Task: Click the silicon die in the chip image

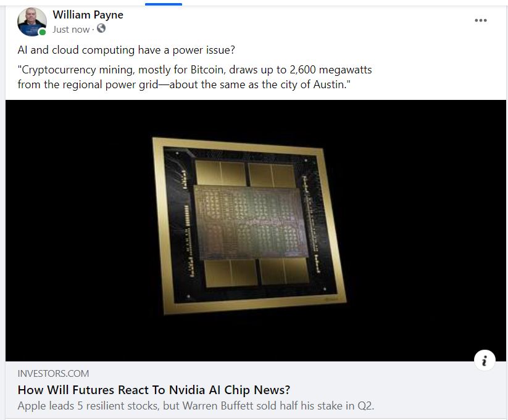Action: [x=251, y=223]
